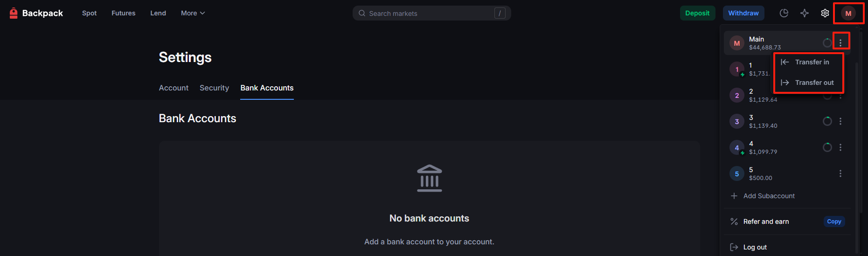Open the portfolio pie chart icon
The image size is (868, 256).
coord(784,13)
